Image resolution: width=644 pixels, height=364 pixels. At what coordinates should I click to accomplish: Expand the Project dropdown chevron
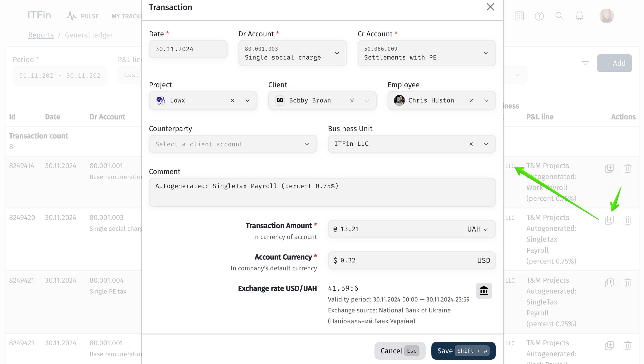tap(247, 101)
